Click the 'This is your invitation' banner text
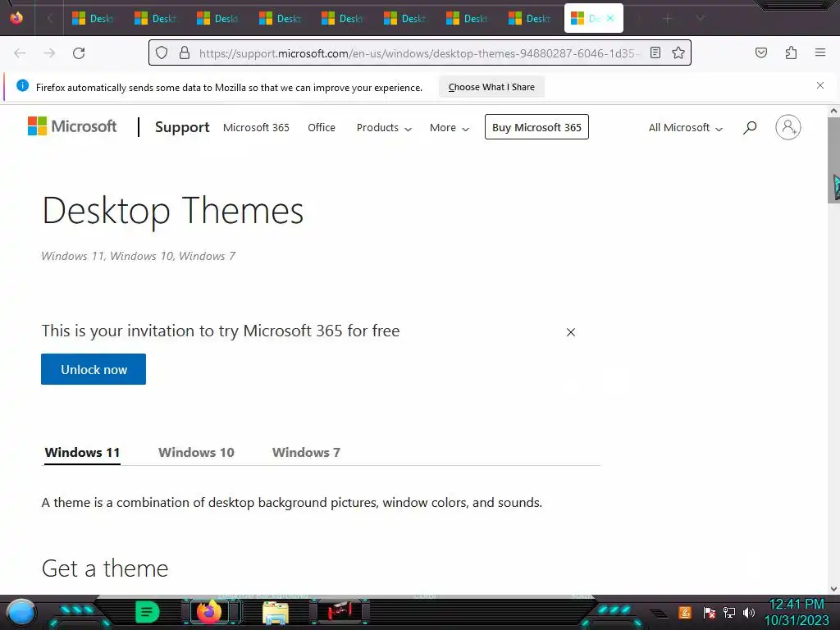Viewport: 840px width, 630px height. [x=221, y=331]
